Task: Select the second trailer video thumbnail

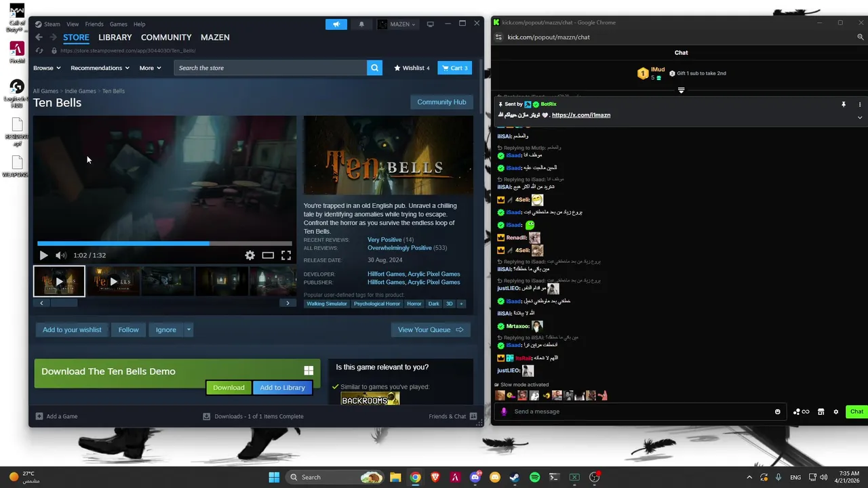Action: (113, 281)
